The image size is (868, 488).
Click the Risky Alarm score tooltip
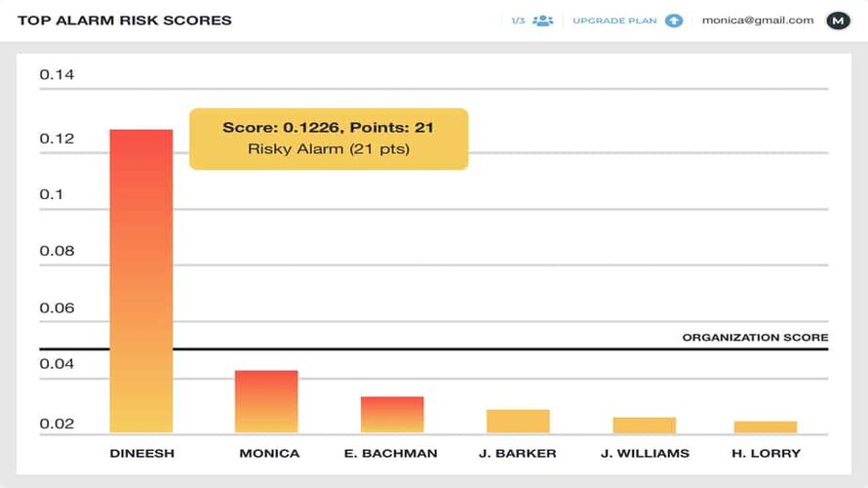tap(329, 139)
